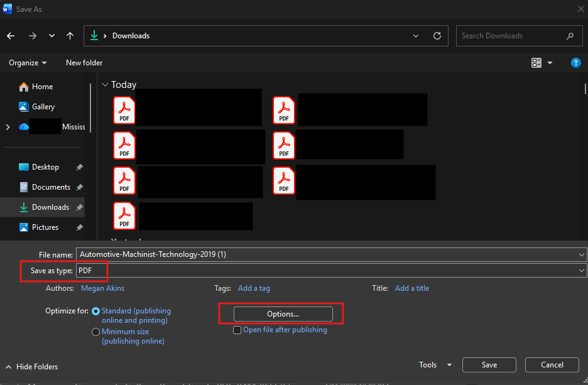Click the pin icon beside Documents
The width and height of the screenshot is (588, 385).
[80, 187]
